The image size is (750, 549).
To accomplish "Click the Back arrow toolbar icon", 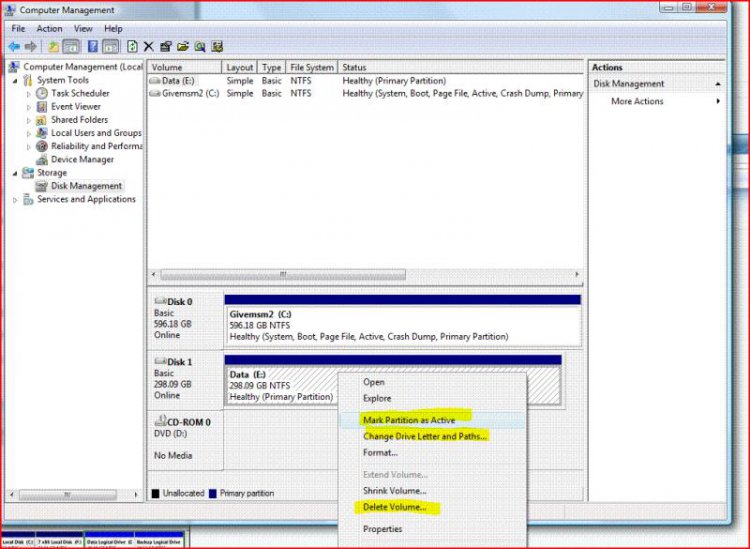I will (x=14, y=46).
